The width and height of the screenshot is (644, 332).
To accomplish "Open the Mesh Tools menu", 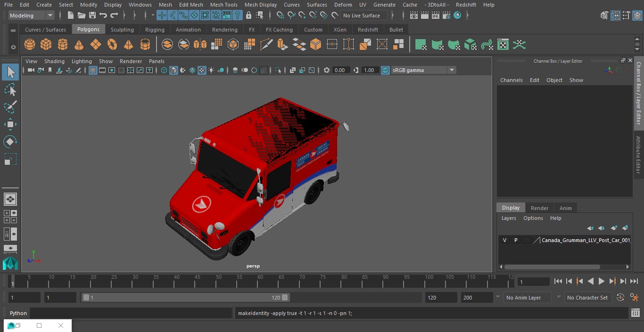I will (223, 5).
